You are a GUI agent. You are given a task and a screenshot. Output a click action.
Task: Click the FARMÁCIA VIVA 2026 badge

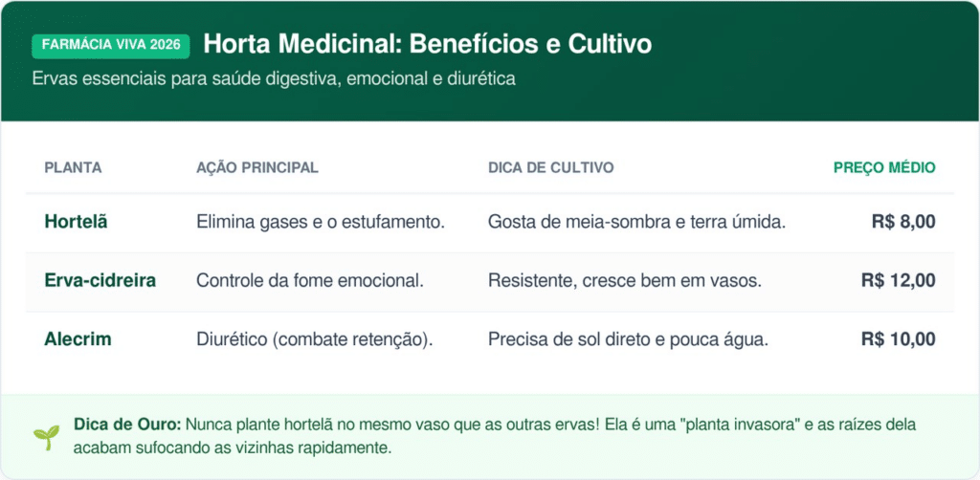point(111,45)
